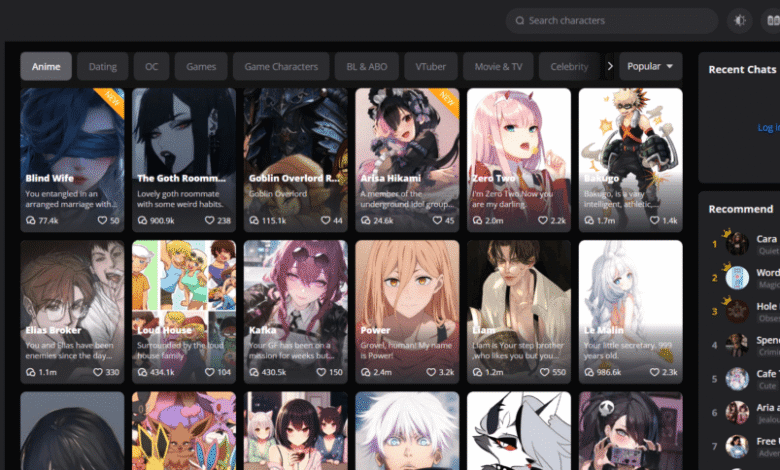780x470 pixels.
Task: Open the Popular sort dropdown
Action: pyautogui.click(x=650, y=67)
